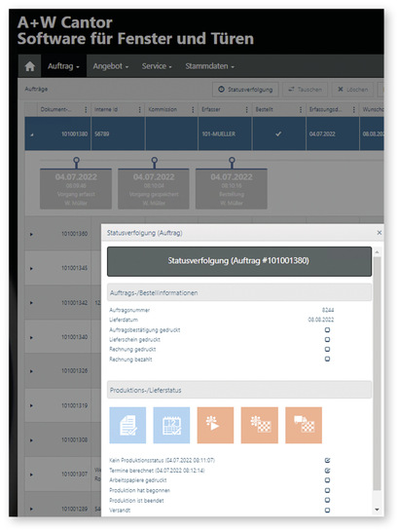The width and height of the screenshot is (399, 532).
Task: Click the Interne Id value 56789
Action: click(102, 134)
